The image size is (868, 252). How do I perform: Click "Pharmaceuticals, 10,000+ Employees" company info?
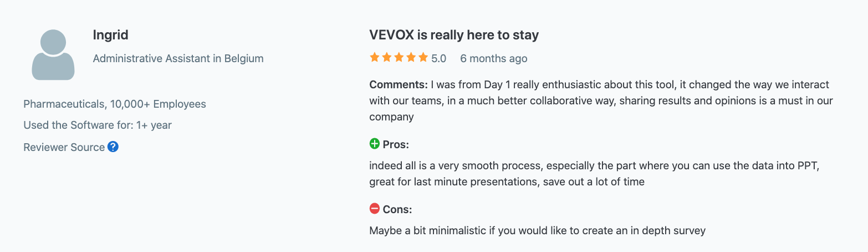click(x=115, y=104)
